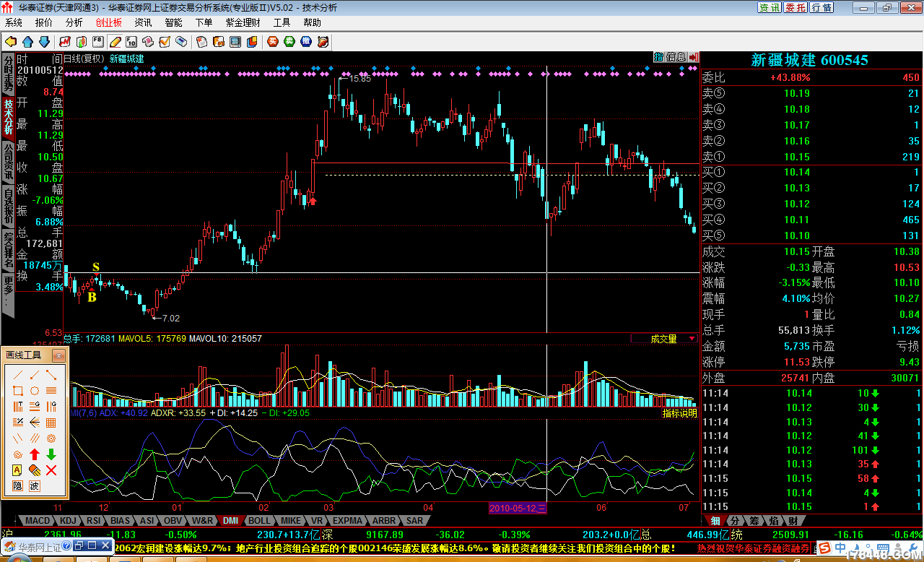Click the 信息 button above the chart
This screenshot has width=924, height=562.
tap(676, 56)
